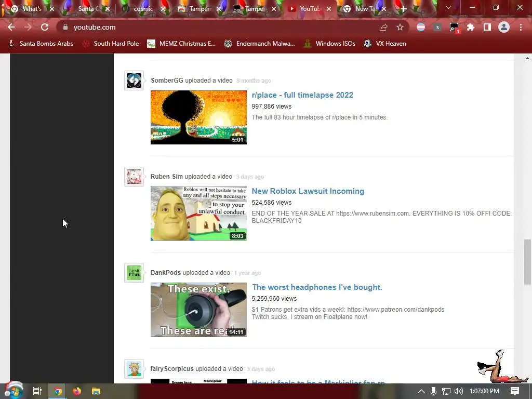Click the 997,886 views text
The image size is (532, 399).
271,106
